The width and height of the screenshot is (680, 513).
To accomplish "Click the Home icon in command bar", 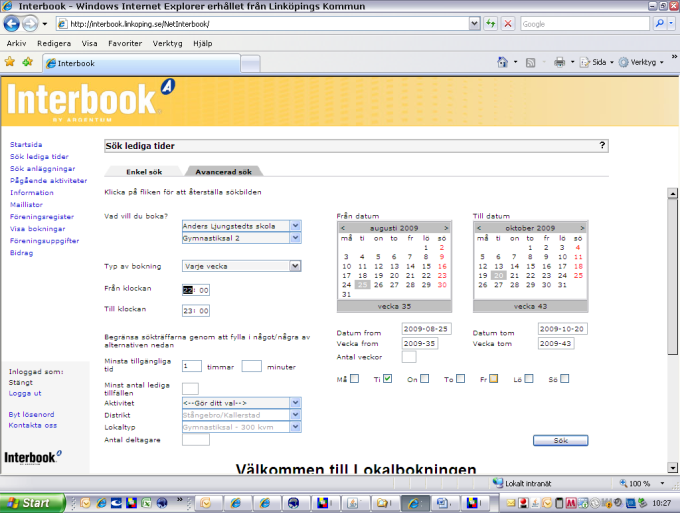I will point(503,62).
